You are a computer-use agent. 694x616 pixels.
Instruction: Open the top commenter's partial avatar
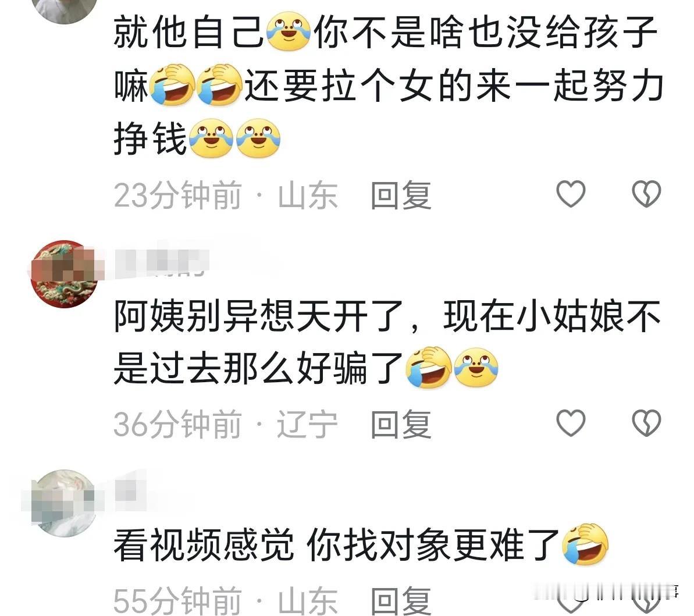pos(65,10)
